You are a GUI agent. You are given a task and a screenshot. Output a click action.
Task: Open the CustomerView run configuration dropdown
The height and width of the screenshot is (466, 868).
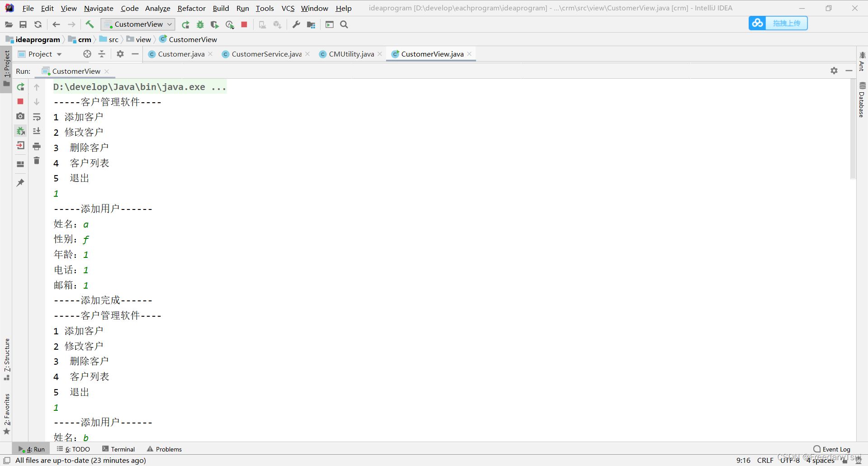(138, 24)
